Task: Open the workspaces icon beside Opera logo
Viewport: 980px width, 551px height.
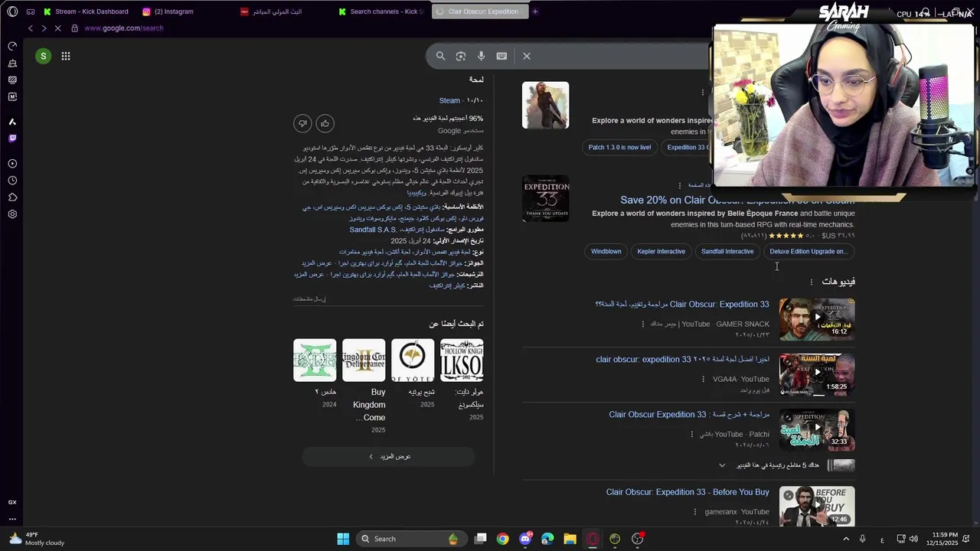Action: click(x=31, y=11)
